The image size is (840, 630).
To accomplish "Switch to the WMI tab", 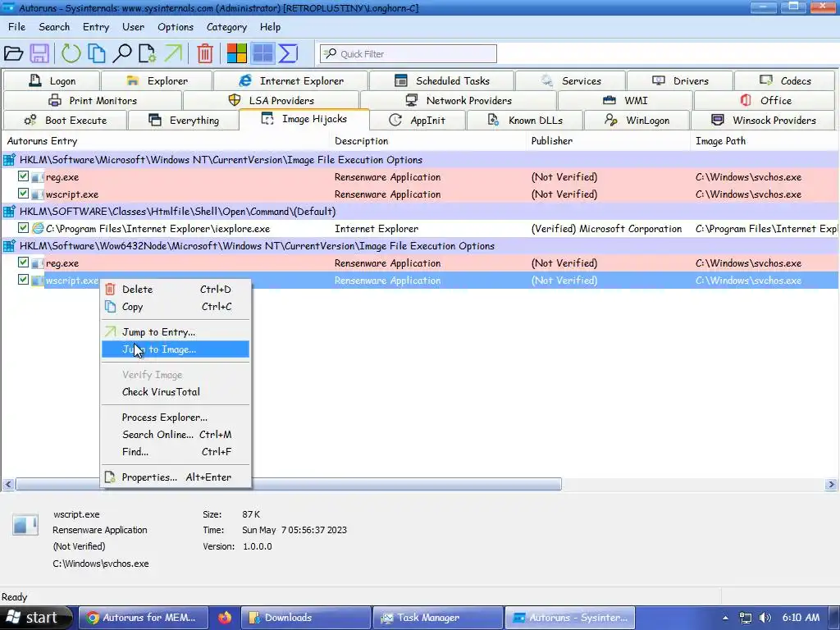I will tap(625, 101).
